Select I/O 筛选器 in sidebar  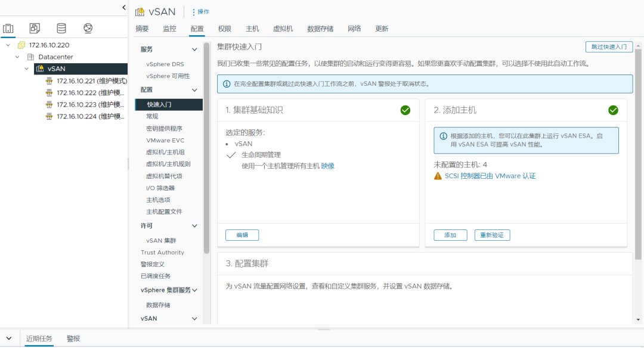[x=160, y=188]
